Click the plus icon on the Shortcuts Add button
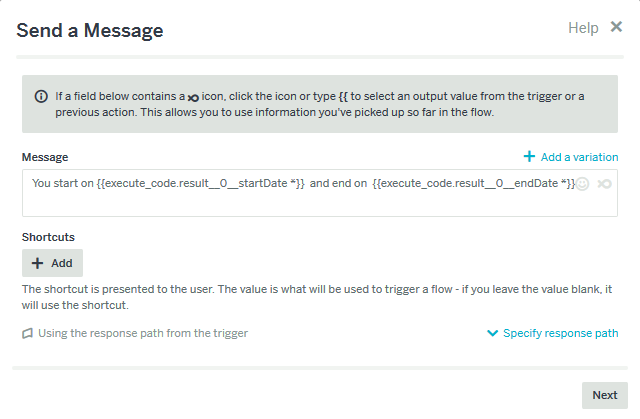Image resolution: width=640 pixels, height=419 pixels. [38, 263]
